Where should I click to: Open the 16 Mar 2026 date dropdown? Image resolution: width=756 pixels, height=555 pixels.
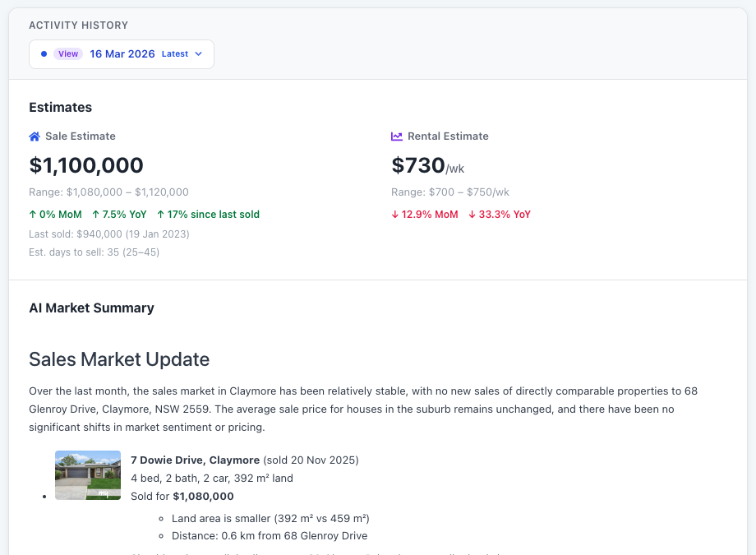(122, 54)
